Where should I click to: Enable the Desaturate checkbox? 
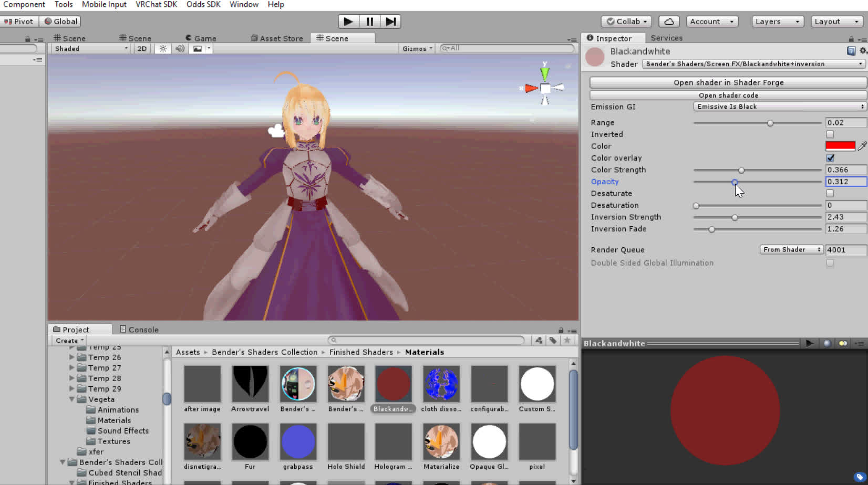point(830,193)
